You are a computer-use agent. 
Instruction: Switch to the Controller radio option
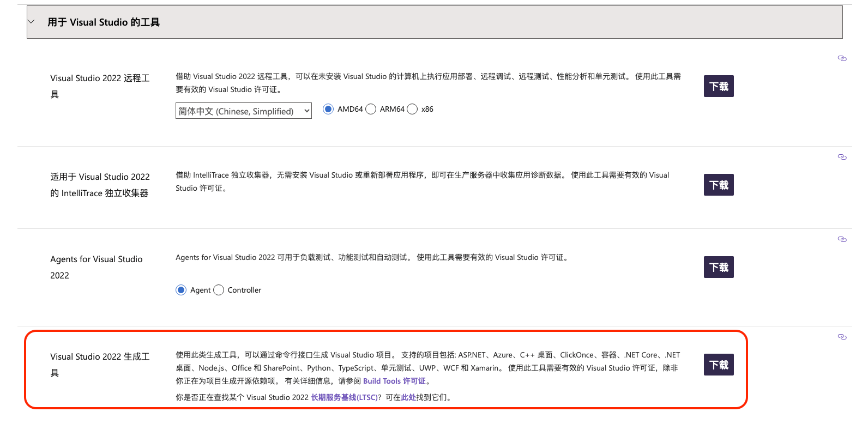coord(219,290)
